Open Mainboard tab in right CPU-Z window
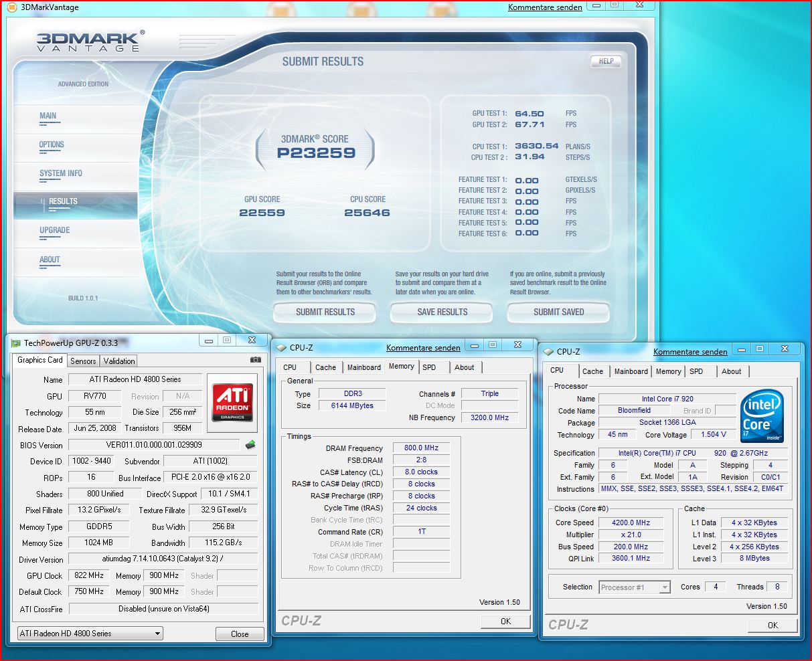This screenshot has height=661, width=812. coord(631,371)
